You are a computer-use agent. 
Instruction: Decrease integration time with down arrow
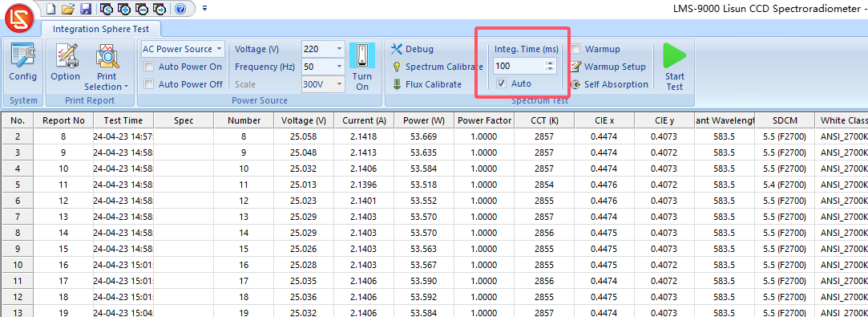[x=549, y=69]
